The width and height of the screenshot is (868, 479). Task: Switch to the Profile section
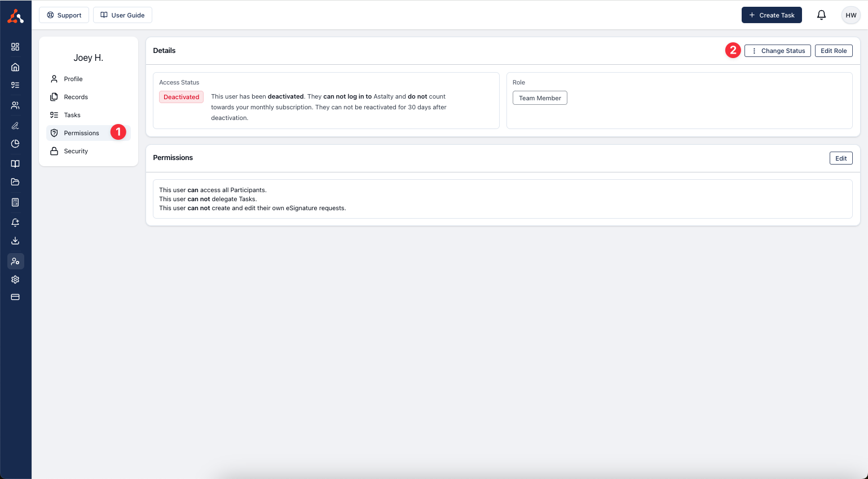point(73,79)
